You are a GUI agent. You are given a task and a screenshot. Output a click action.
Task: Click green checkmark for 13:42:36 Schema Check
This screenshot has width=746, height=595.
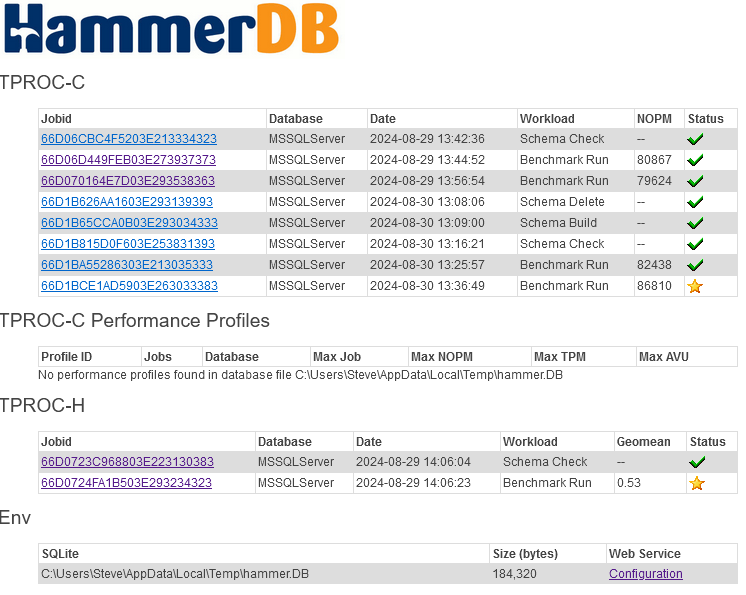pos(695,139)
